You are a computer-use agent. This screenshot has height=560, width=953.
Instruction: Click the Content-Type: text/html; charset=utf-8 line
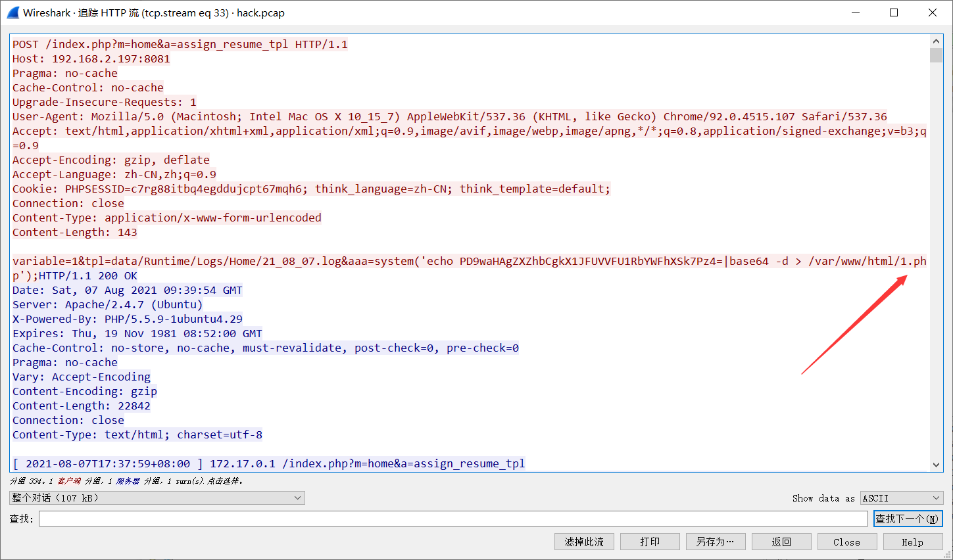click(137, 434)
